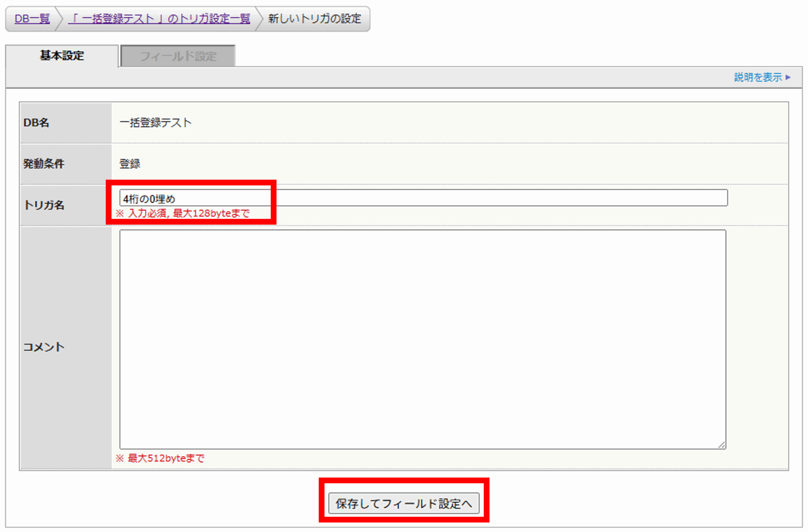808x532 pixels.
Task: Open 「一括登録テスト」のトリガ設定一覧 breadcrumb link
Action: tap(159, 18)
